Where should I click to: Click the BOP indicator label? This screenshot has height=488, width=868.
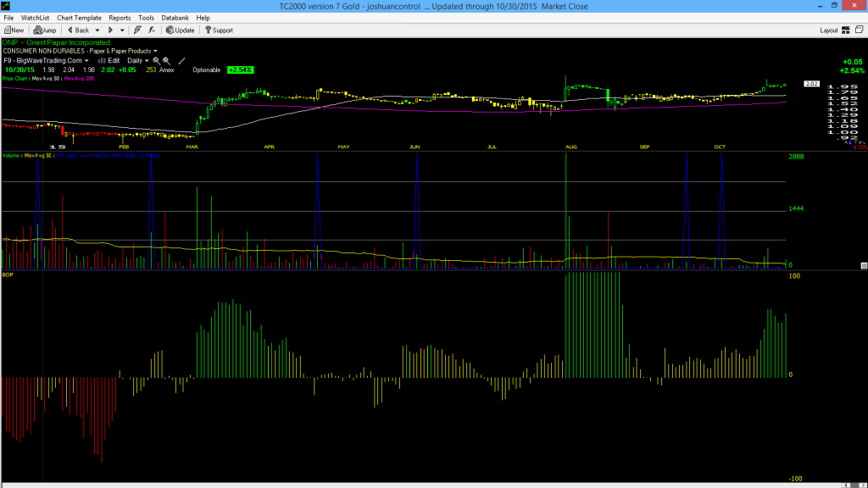coord(8,275)
